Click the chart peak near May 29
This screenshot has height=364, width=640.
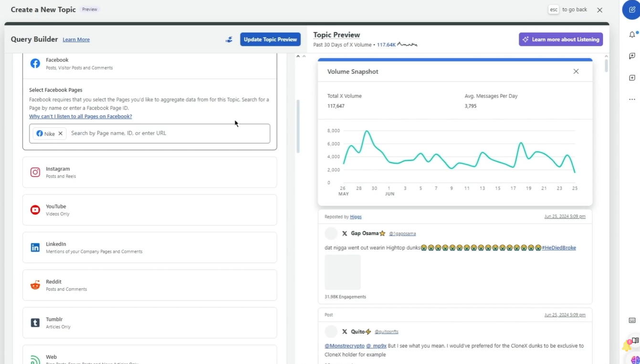[x=367, y=131]
